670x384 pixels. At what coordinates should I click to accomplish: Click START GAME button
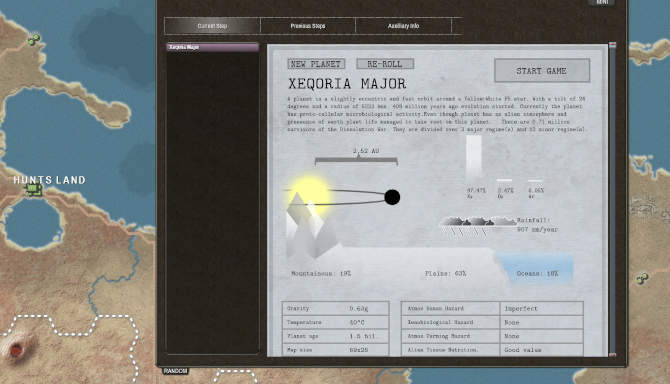pyautogui.click(x=542, y=71)
